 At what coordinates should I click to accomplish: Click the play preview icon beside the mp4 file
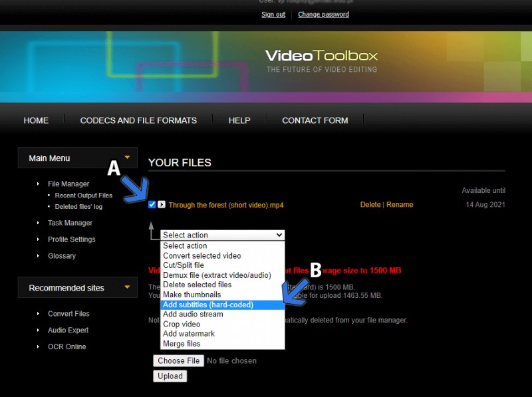pos(162,205)
